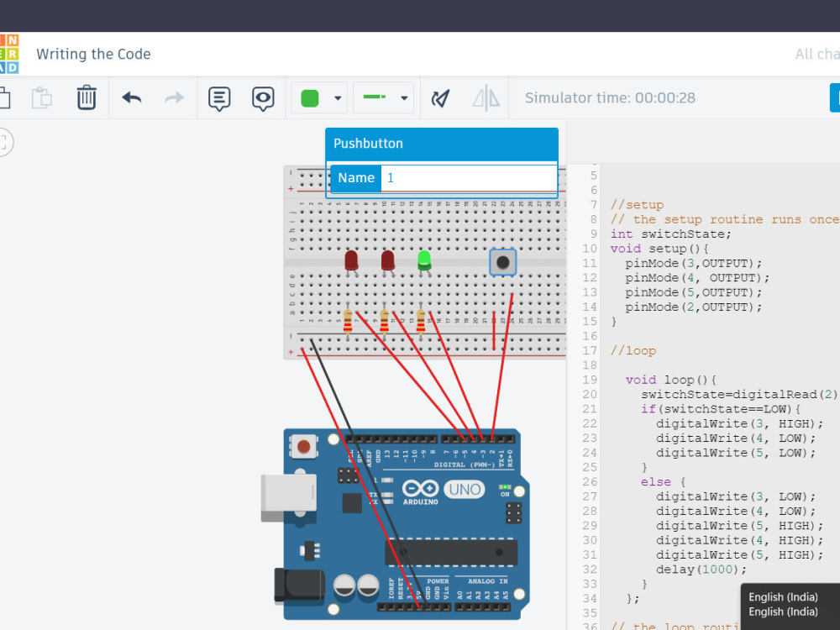Pick the green wire color swatch

pyautogui.click(x=310, y=98)
